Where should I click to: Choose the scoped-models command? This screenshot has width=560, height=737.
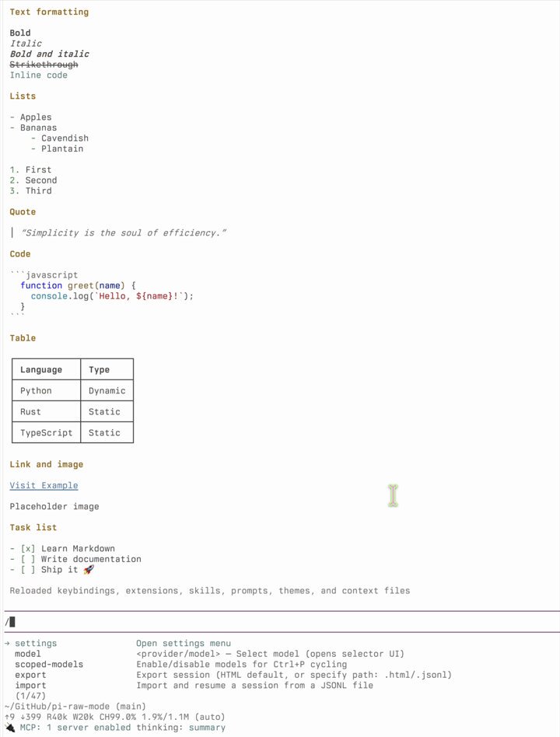pos(49,664)
